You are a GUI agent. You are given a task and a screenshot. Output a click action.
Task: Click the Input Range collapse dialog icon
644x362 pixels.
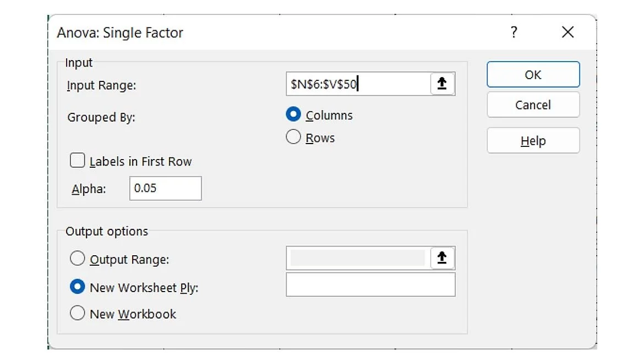click(442, 84)
